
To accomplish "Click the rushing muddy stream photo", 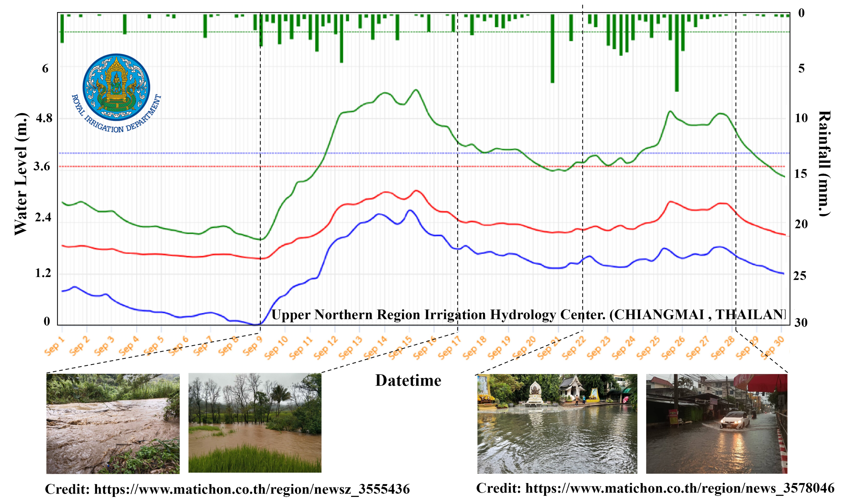I will point(113,423).
